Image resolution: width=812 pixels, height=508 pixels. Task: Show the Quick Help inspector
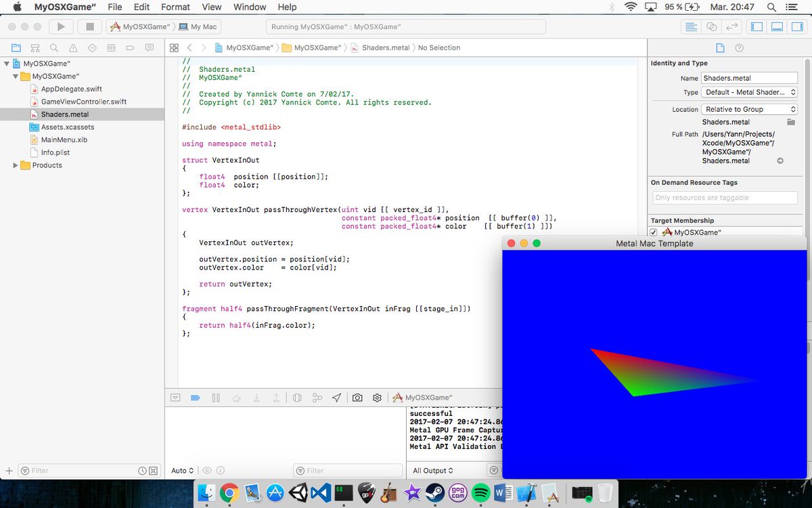(x=739, y=48)
